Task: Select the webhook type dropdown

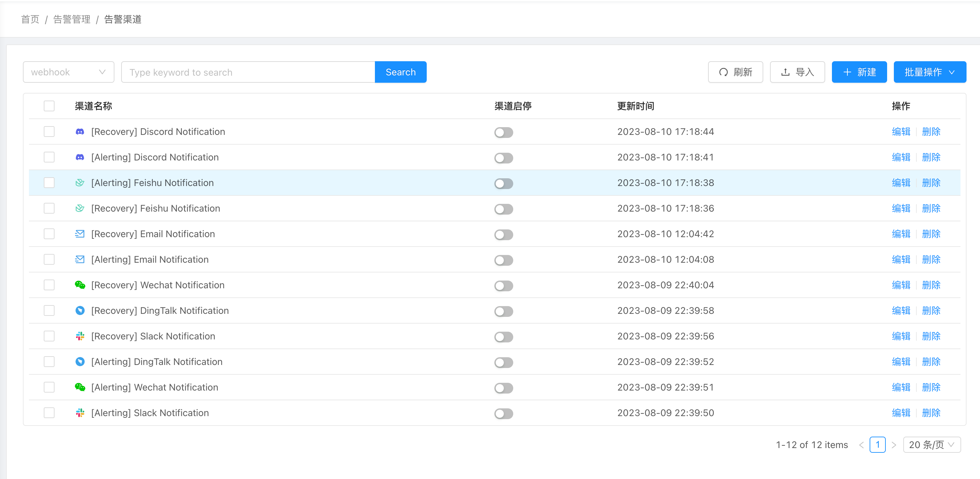Action: coord(68,72)
